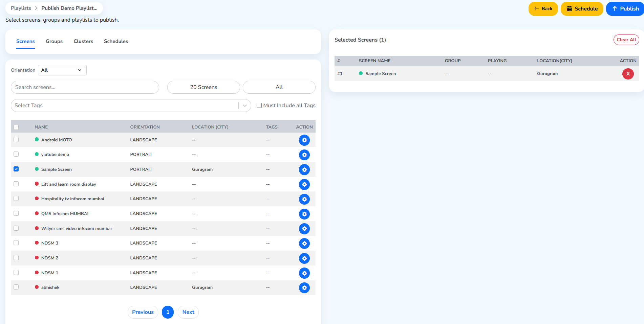Click the yellow Schedule button
Screen dimensions: 644x324
click(582, 9)
